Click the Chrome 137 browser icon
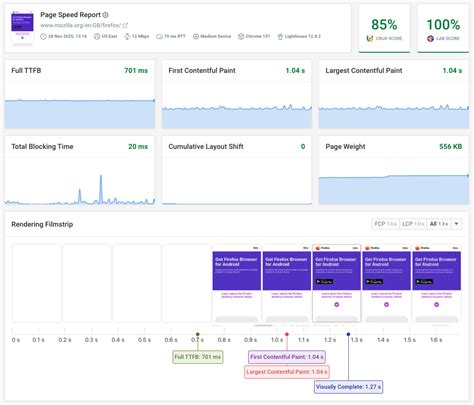Image resolution: width=474 pixels, height=405 pixels. pyautogui.click(x=241, y=36)
